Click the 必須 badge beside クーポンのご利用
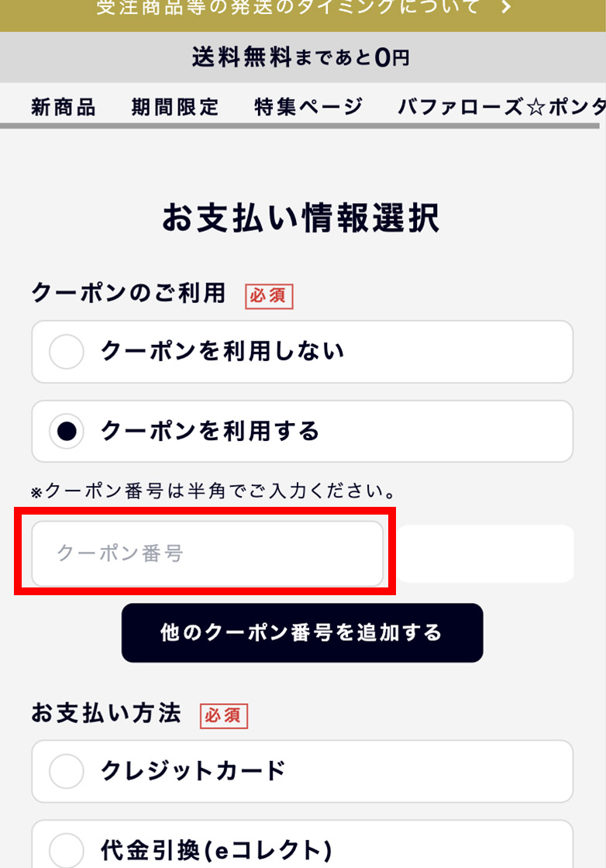606x868 pixels. (x=269, y=296)
